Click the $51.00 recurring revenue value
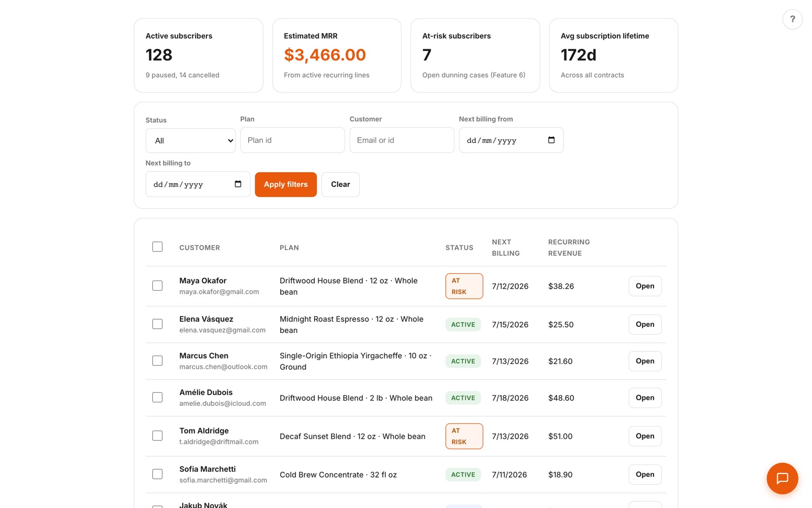Screen dimensions: 812x508 561,436
